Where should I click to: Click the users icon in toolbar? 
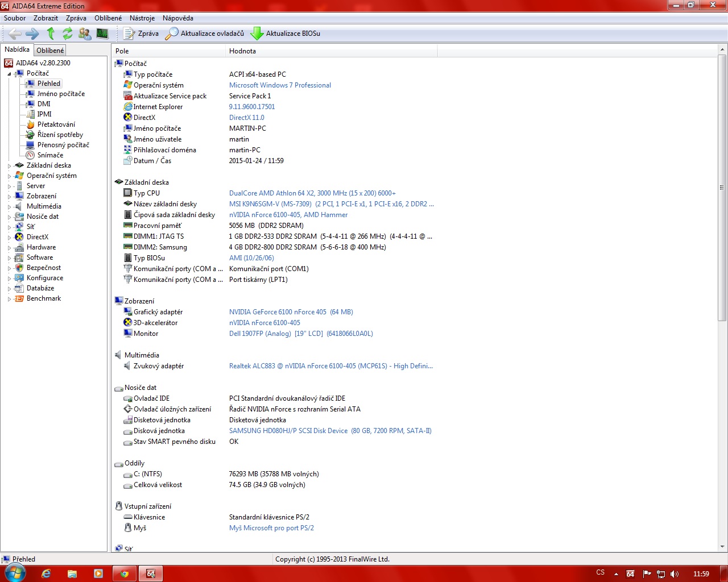point(85,34)
